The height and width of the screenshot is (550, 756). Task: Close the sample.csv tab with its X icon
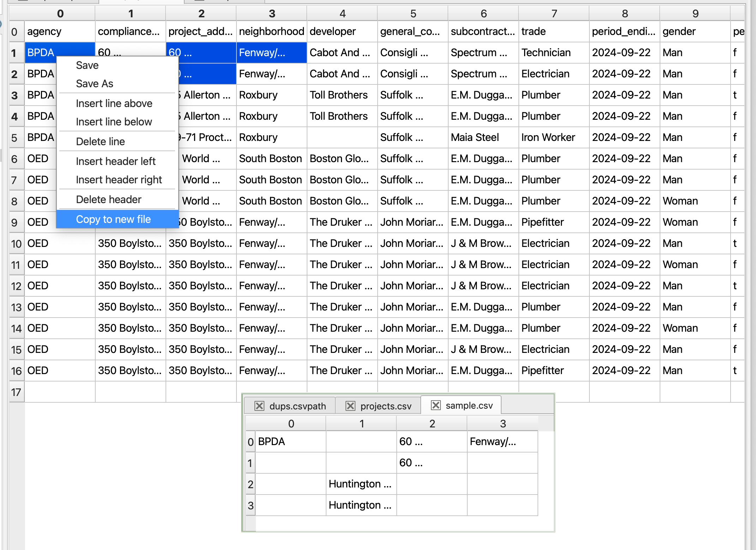pos(436,405)
